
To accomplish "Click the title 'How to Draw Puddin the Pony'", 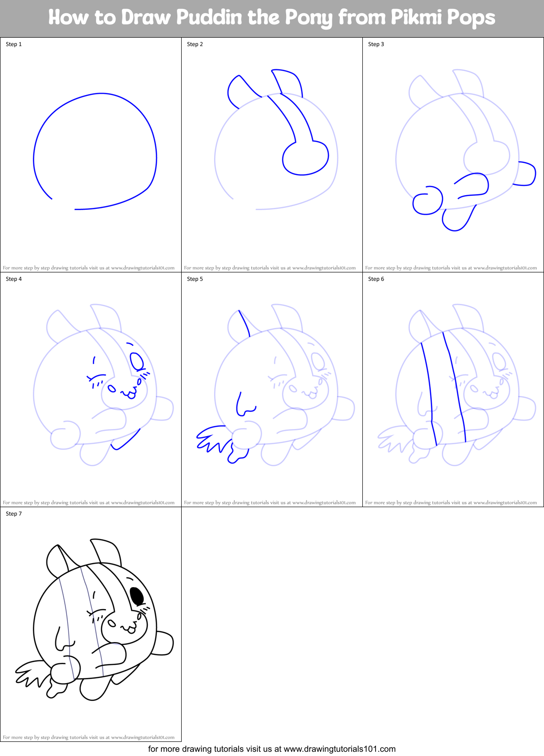I will [272, 17].
